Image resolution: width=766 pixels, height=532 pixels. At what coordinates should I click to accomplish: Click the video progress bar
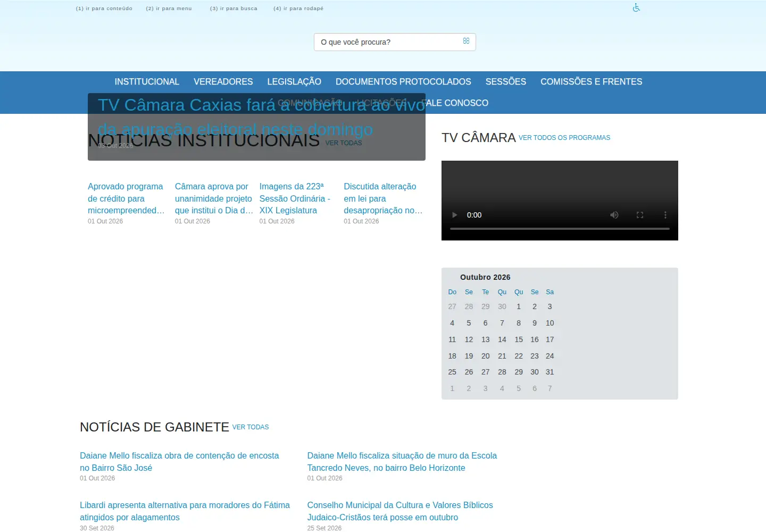560,229
